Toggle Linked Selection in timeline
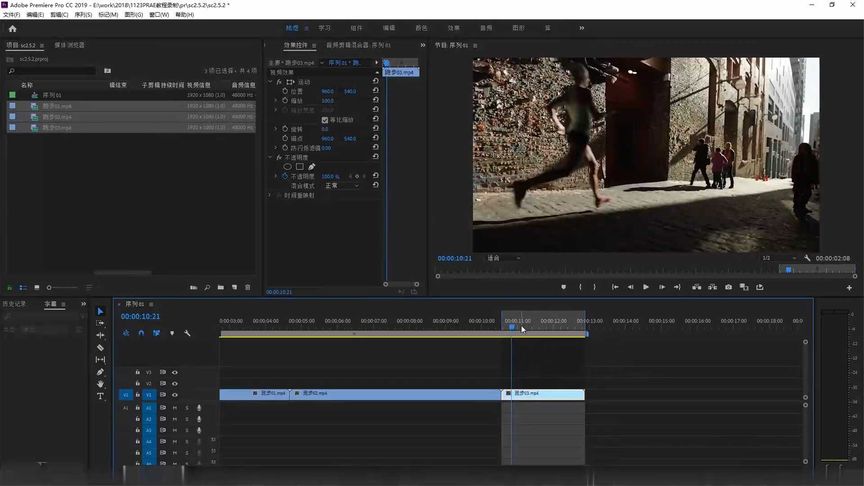Screen dimensions: 864x486 [x=156, y=333]
